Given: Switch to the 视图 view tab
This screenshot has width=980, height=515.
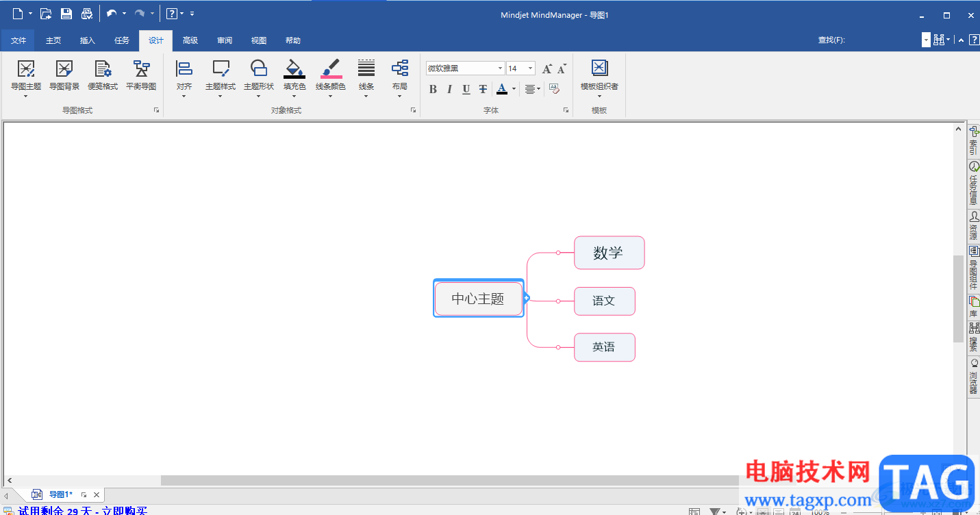Looking at the screenshot, I should click(x=259, y=40).
